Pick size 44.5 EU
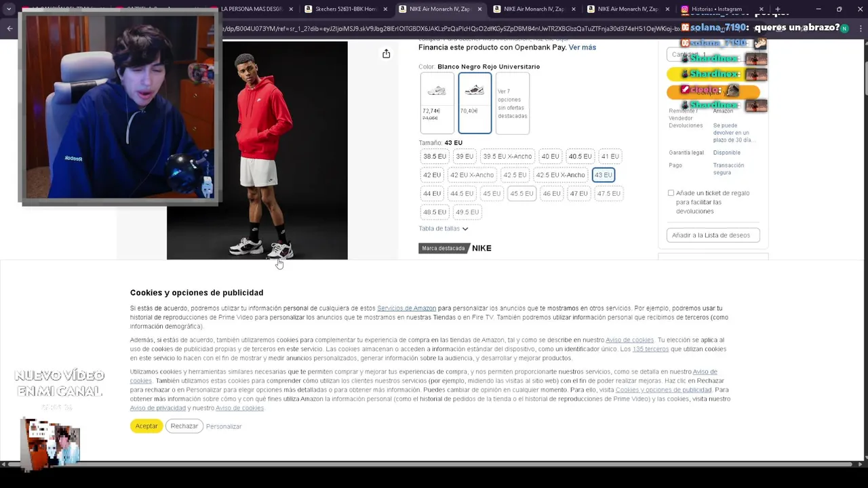868x488 pixels. click(462, 194)
